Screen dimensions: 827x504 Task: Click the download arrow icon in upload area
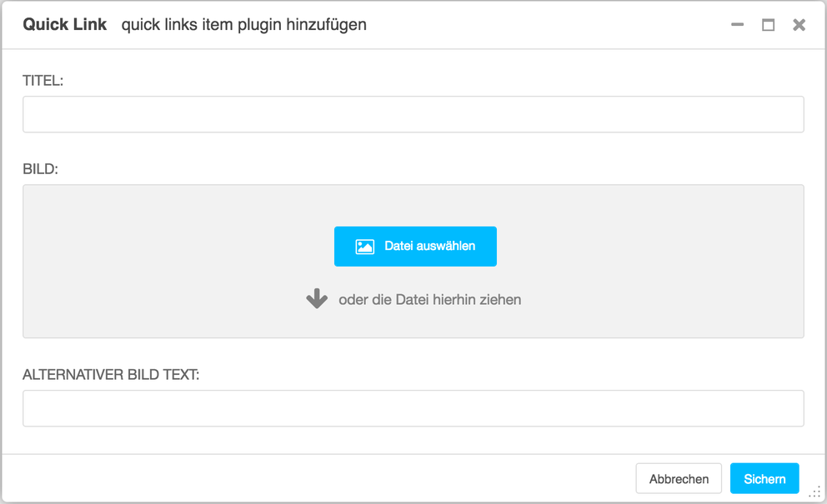[x=317, y=298]
